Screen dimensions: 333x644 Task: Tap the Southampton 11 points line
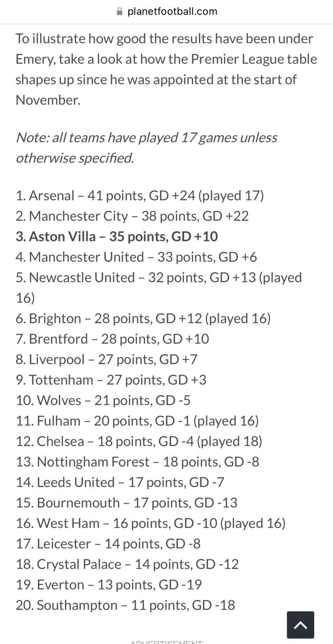click(x=125, y=606)
